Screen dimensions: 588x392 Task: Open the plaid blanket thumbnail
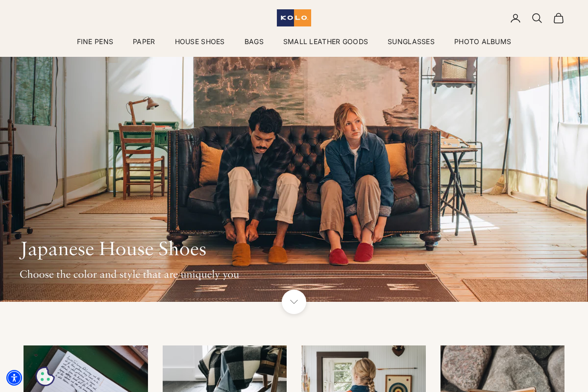(x=224, y=368)
